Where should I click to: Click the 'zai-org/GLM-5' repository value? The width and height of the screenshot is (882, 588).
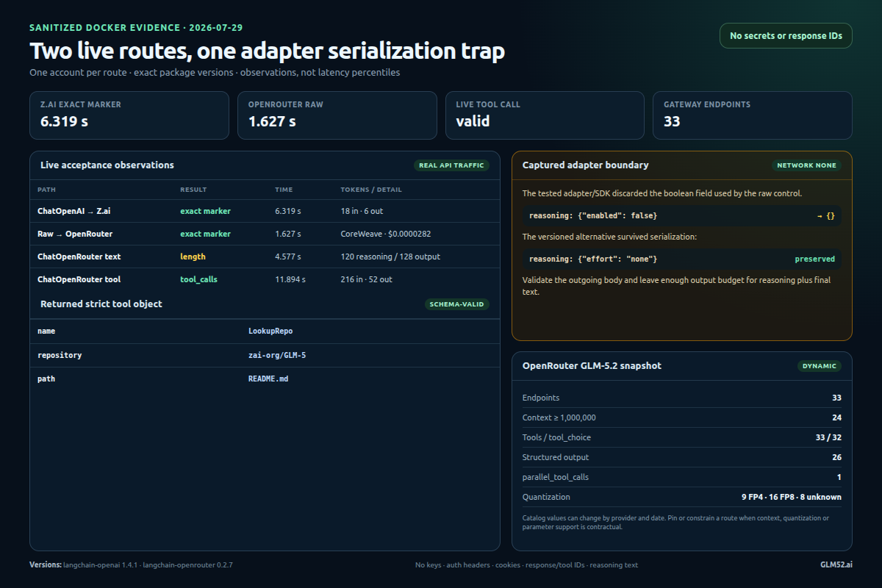click(x=277, y=355)
